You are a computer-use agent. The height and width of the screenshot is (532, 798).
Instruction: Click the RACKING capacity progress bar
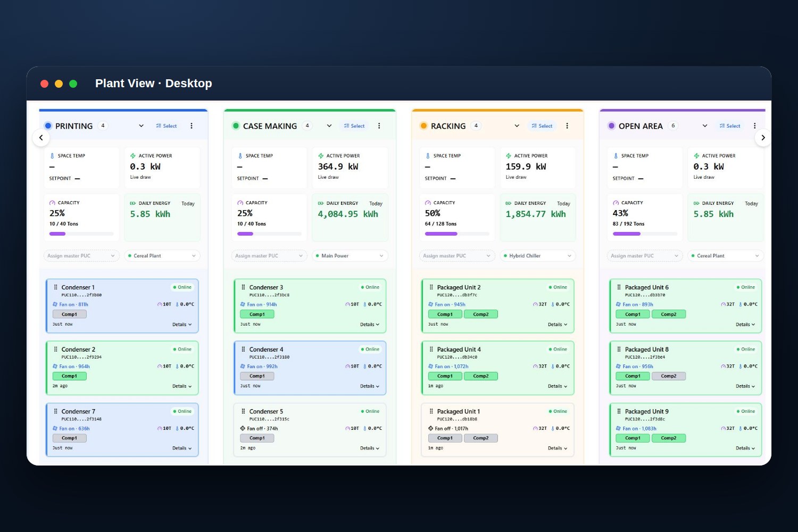pos(457,234)
